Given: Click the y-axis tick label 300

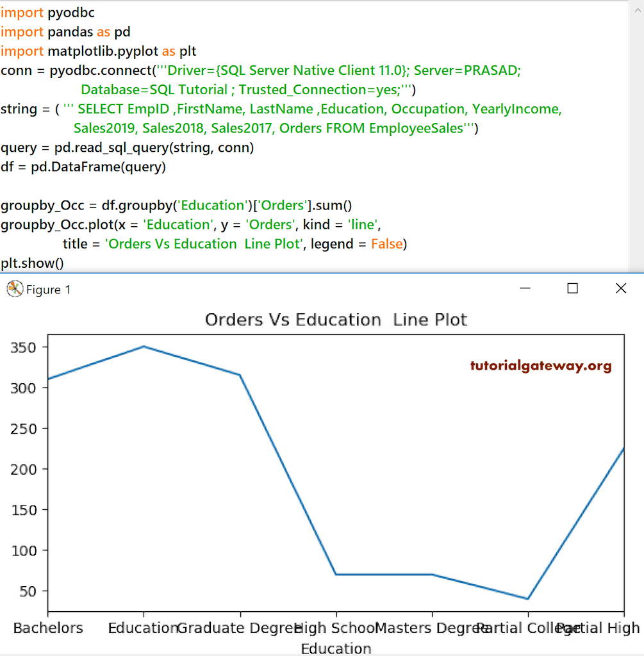Looking at the screenshot, I should (x=24, y=388).
